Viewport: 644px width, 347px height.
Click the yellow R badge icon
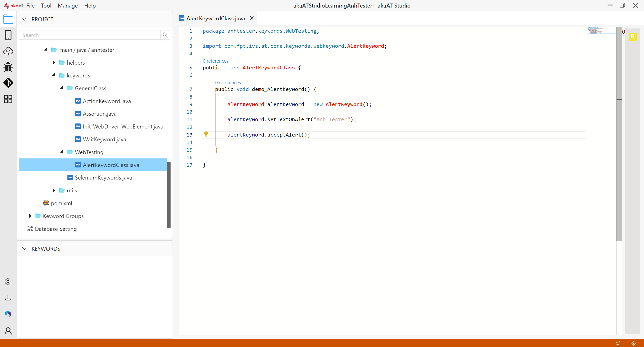(632, 37)
